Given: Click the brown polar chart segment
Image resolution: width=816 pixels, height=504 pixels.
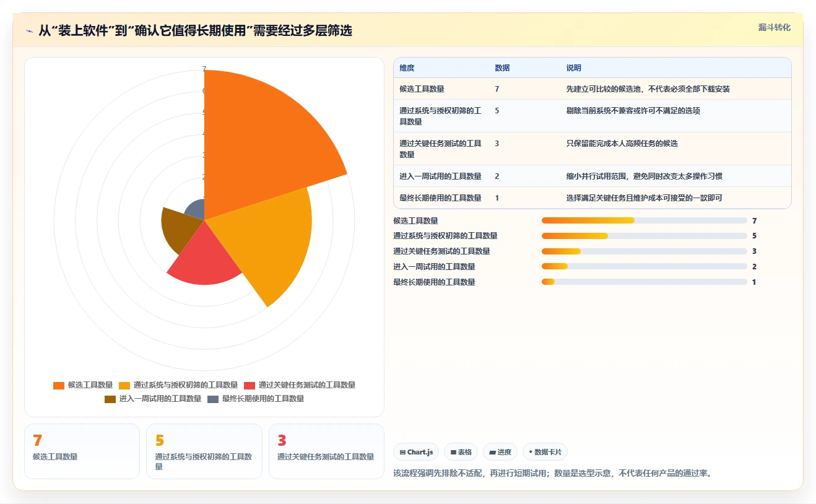Looking at the screenshot, I should point(180,229).
